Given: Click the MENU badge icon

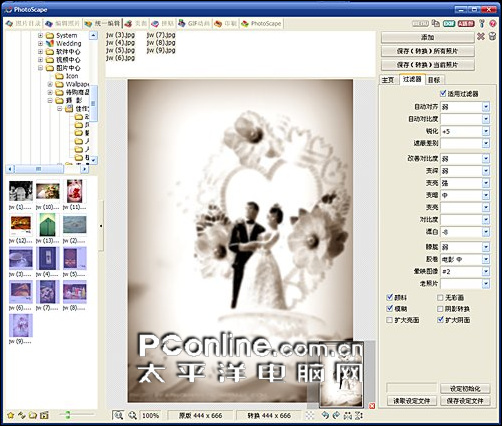Looking at the screenshot, I should pos(420,23).
